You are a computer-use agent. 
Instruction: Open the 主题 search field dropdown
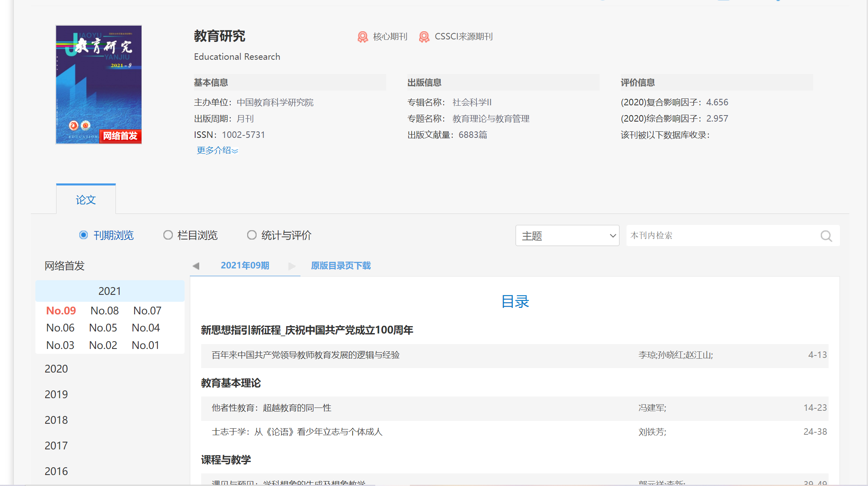[567, 235]
